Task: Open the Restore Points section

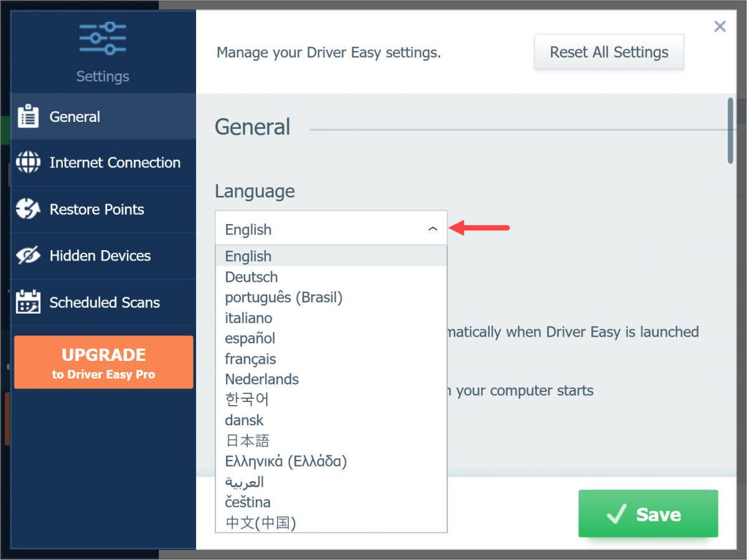Action: click(x=103, y=209)
